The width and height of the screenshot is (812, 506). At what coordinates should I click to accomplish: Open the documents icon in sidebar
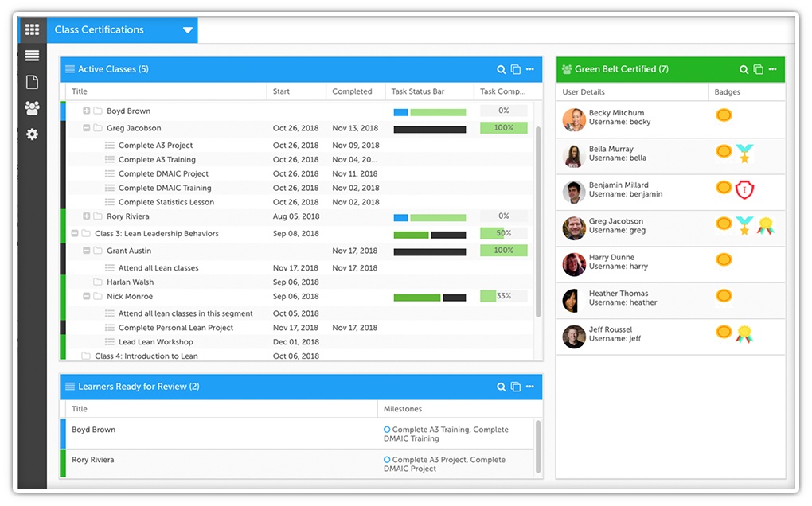click(32, 82)
